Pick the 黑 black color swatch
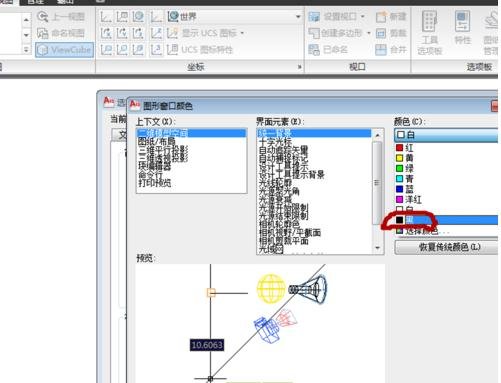Viewport: 501px width, 383px height. click(x=400, y=220)
